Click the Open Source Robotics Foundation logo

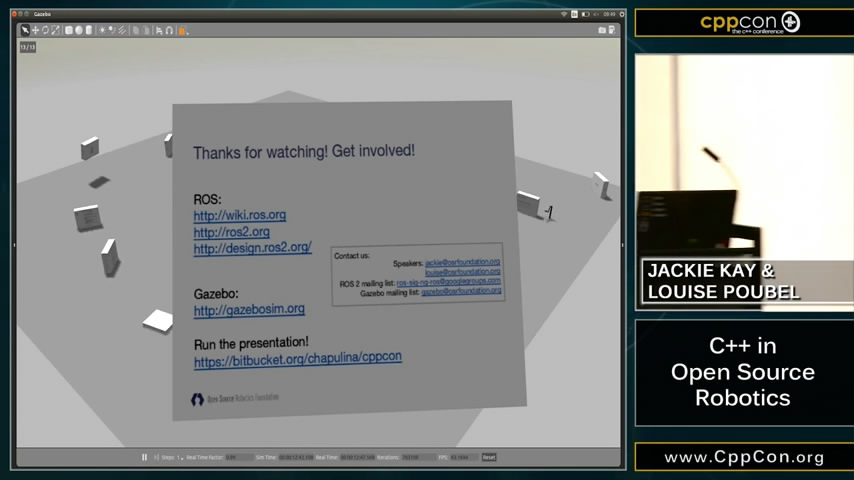pyautogui.click(x=235, y=399)
